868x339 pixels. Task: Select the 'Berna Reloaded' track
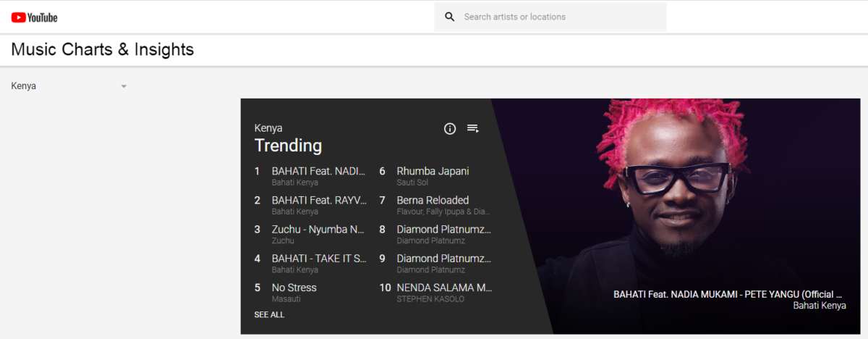(x=433, y=200)
